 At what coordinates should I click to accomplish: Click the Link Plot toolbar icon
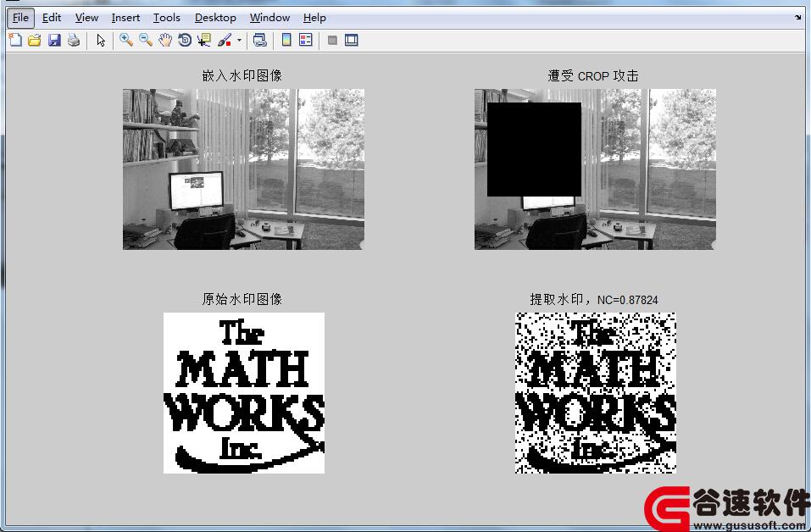click(260, 40)
